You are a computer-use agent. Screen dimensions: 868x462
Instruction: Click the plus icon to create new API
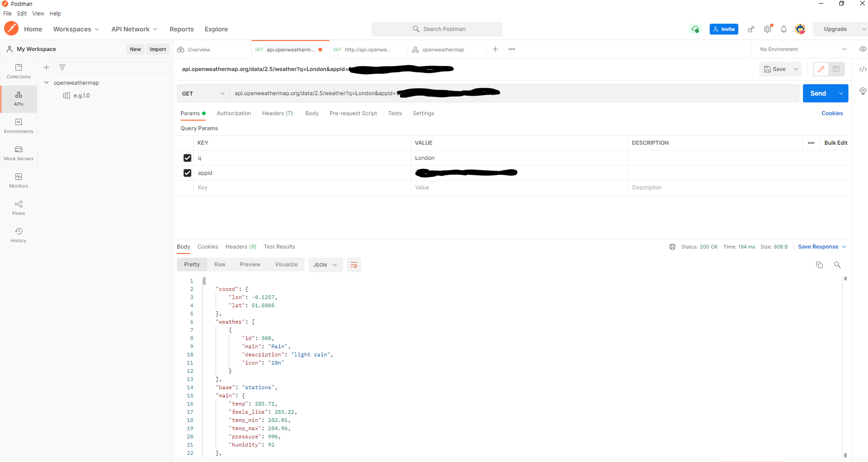[x=46, y=67]
